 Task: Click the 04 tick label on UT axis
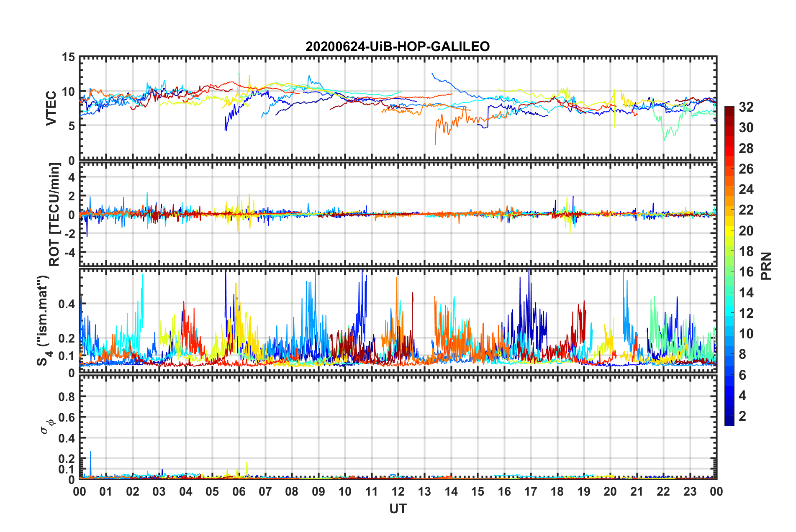(x=186, y=491)
